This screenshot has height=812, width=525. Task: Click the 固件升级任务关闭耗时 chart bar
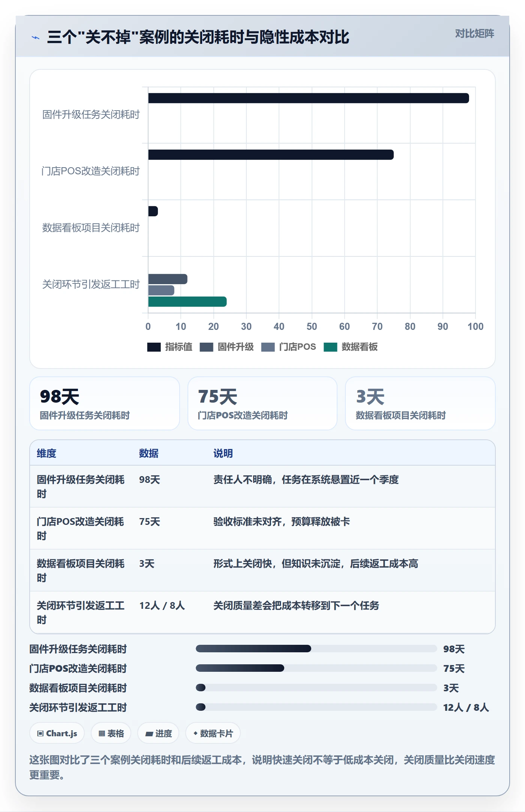click(x=309, y=98)
